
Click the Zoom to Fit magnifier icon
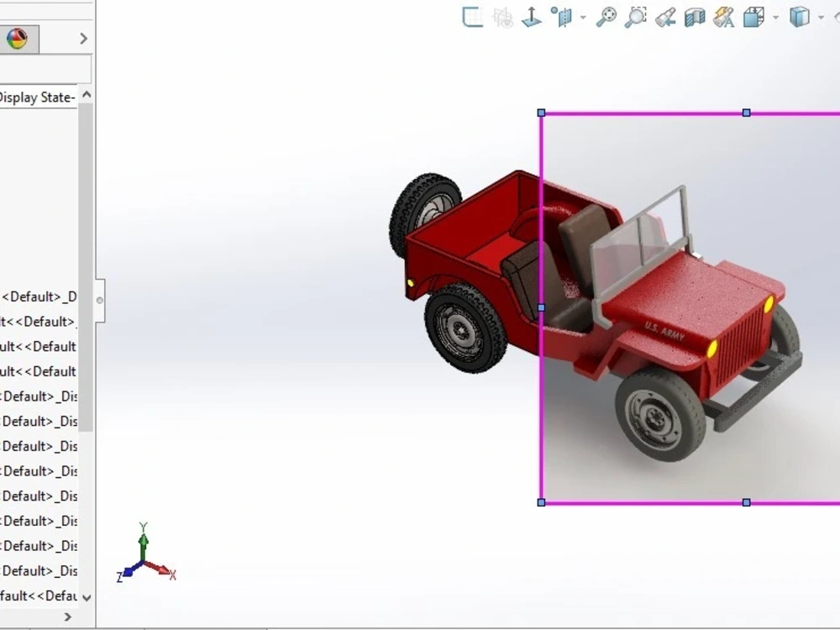pyautogui.click(x=609, y=17)
